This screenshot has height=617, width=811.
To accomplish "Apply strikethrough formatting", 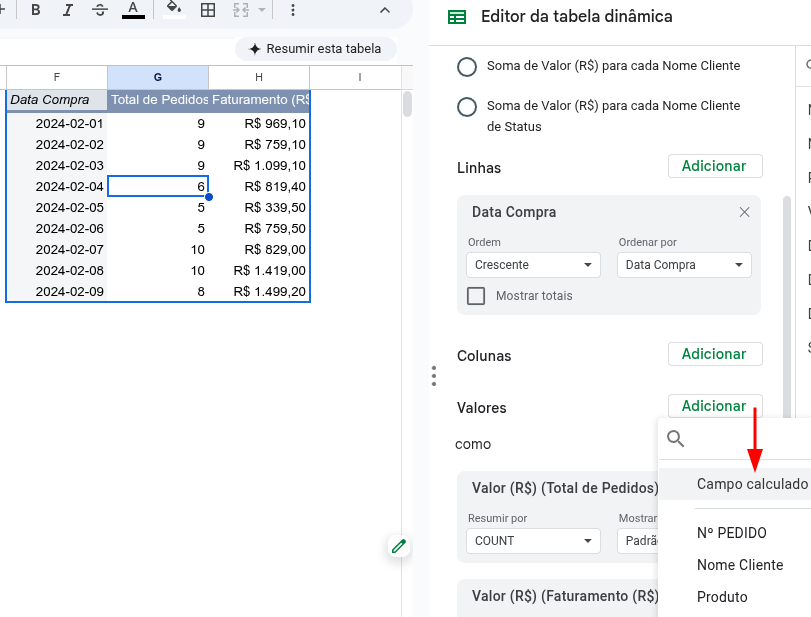I will (100, 9).
